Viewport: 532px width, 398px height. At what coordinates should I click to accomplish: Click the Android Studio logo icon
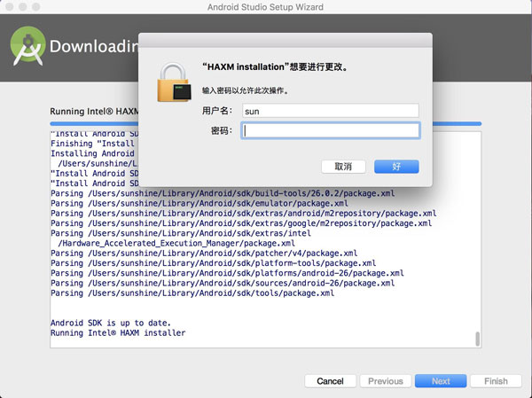[x=27, y=45]
